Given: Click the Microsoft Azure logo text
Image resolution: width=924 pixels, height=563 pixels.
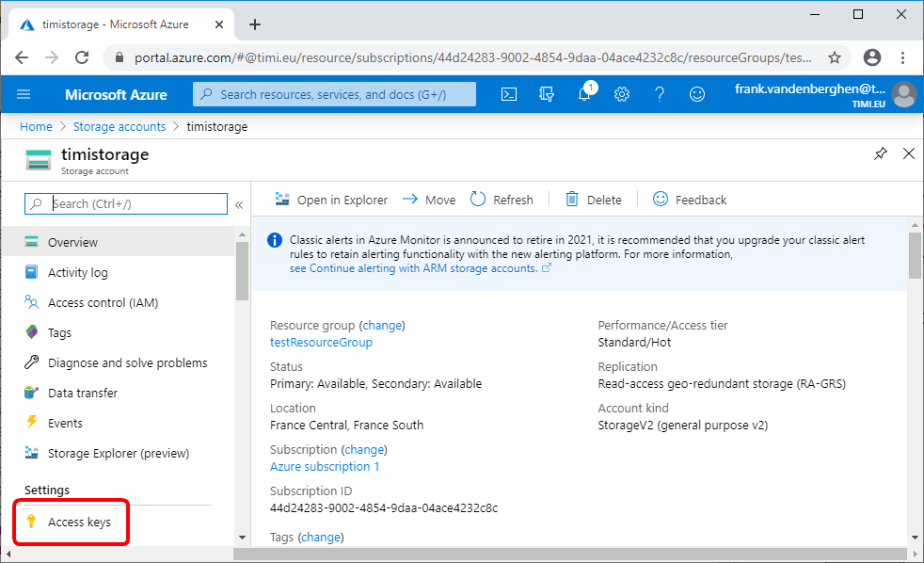Looking at the screenshot, I should [116, 94].
